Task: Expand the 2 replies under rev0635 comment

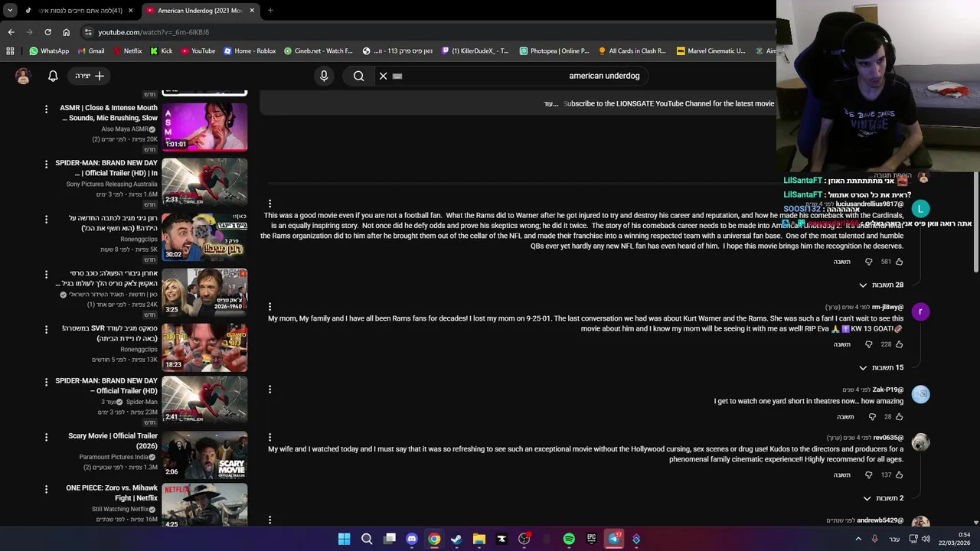Action: [x=884, y=498]
